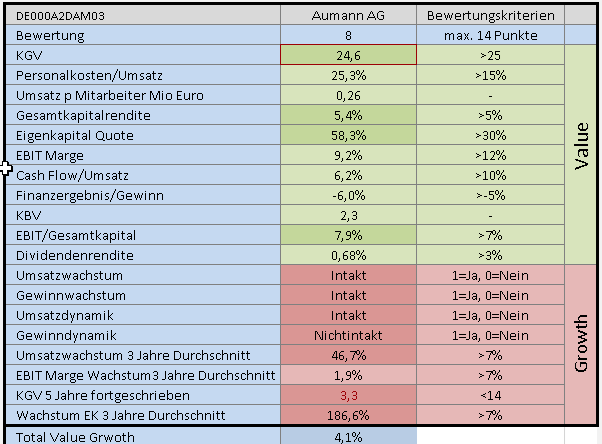Click the Gesamtkapitalrendite value 5,4%
Viewport: 602px width, 444px height.
[x=348, y=115]
